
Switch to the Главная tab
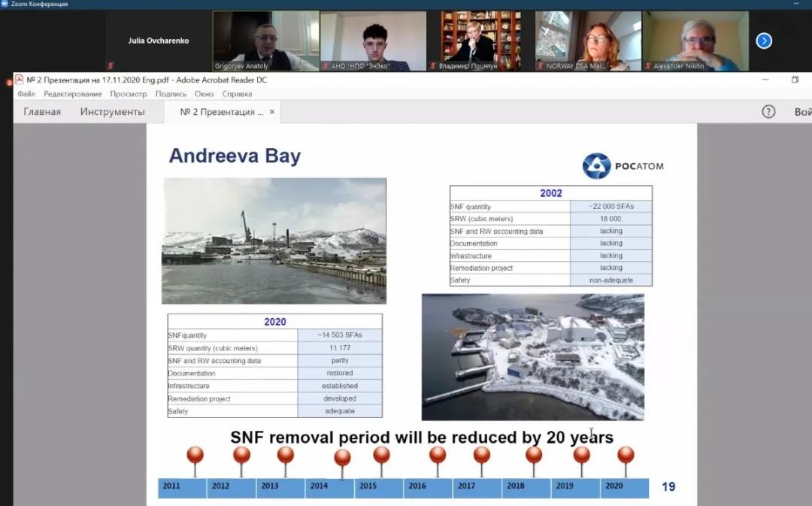(x=42, y=112)
